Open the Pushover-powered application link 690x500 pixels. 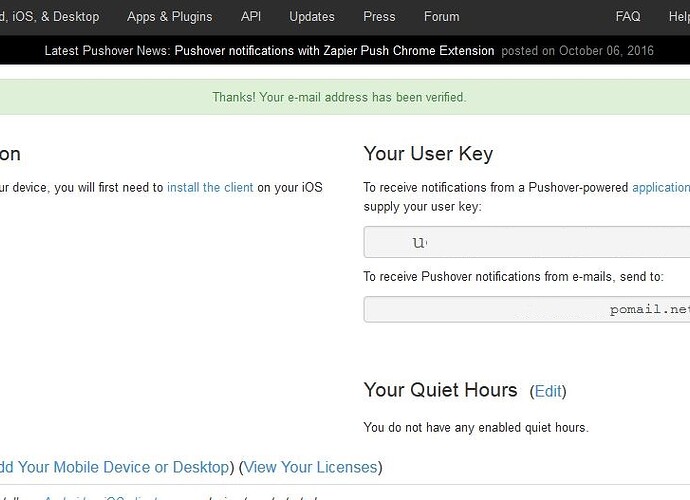661,188
